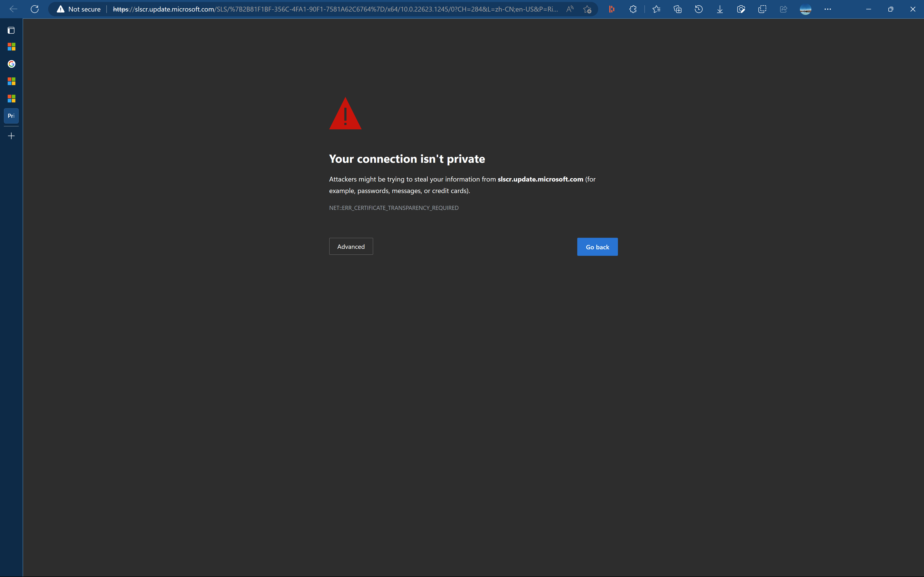Click the Not secure site info warning
The width and height of the screenshot is (924, 577).
(79, 9)
